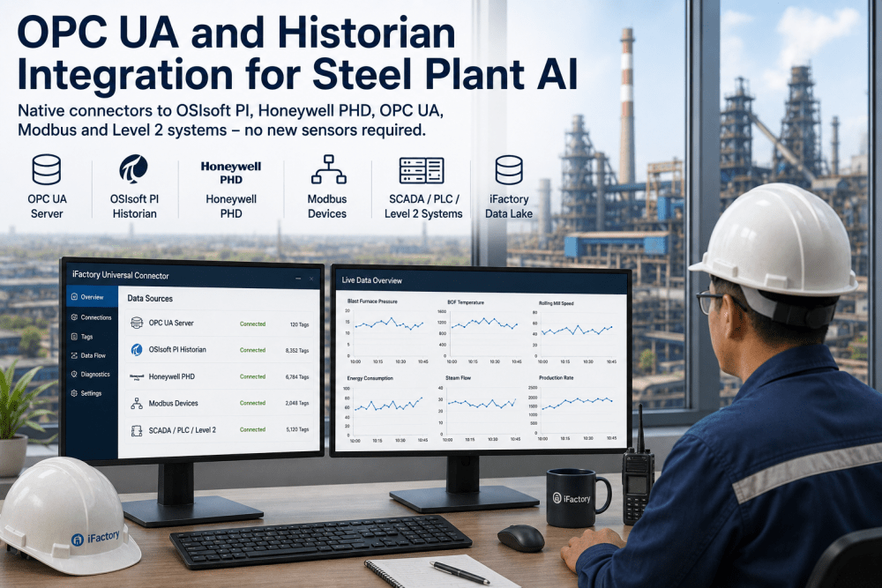The width and height of the screenshot is (882, 588).
Task: Open the Overview section in the sidebar
Action: [x=92, y=297]
